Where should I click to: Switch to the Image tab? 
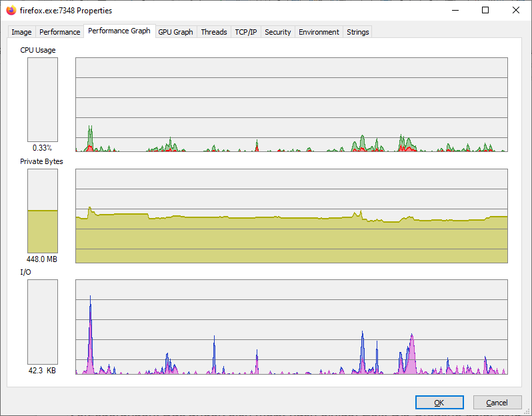click(22, 32)
